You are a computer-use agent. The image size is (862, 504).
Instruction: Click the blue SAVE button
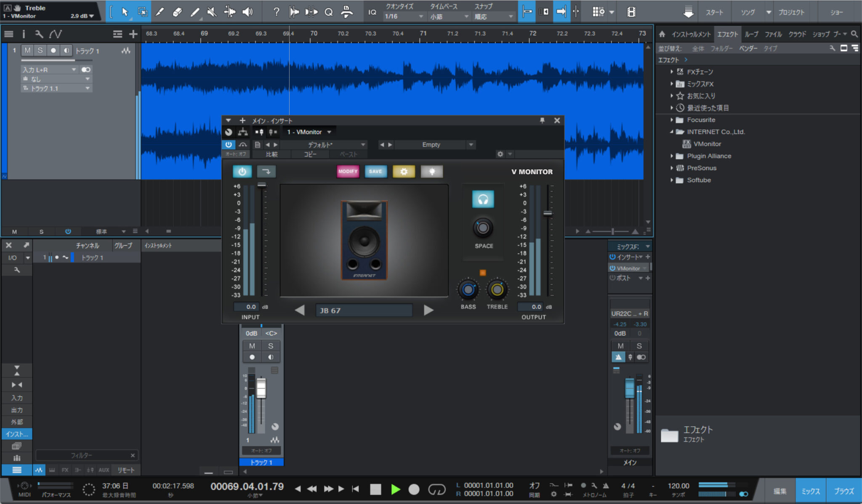tap(375, 171)
